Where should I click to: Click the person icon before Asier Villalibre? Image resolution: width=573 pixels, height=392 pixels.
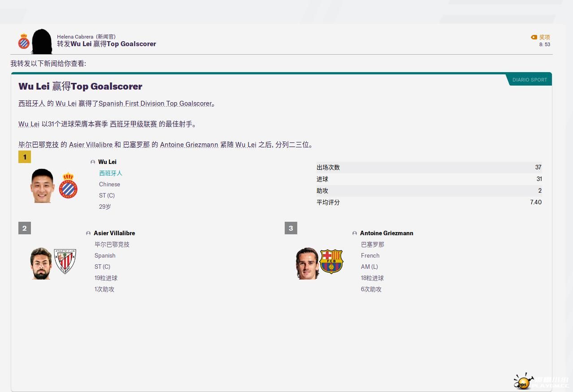88,233
